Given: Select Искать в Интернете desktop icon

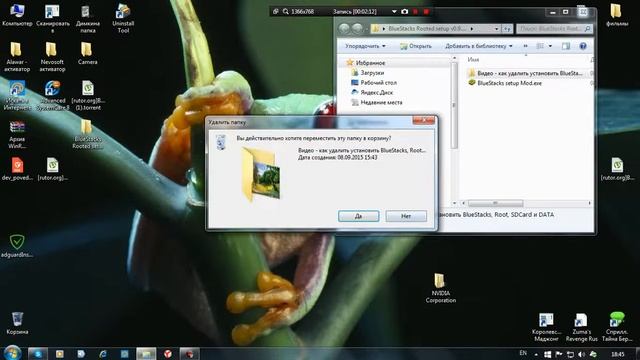Looking at the screenshot, I should [x=17, y=96].
